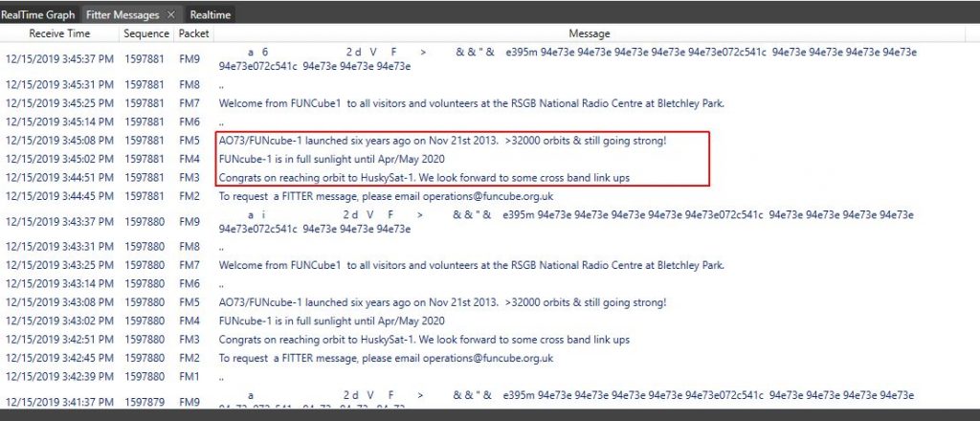Image resolution: width=980 pixels, height=421 pixels.
Task: Select receive time 12/15/2019 3:45:31 PM
Action: pyautogui.click(x=60, y=84)
